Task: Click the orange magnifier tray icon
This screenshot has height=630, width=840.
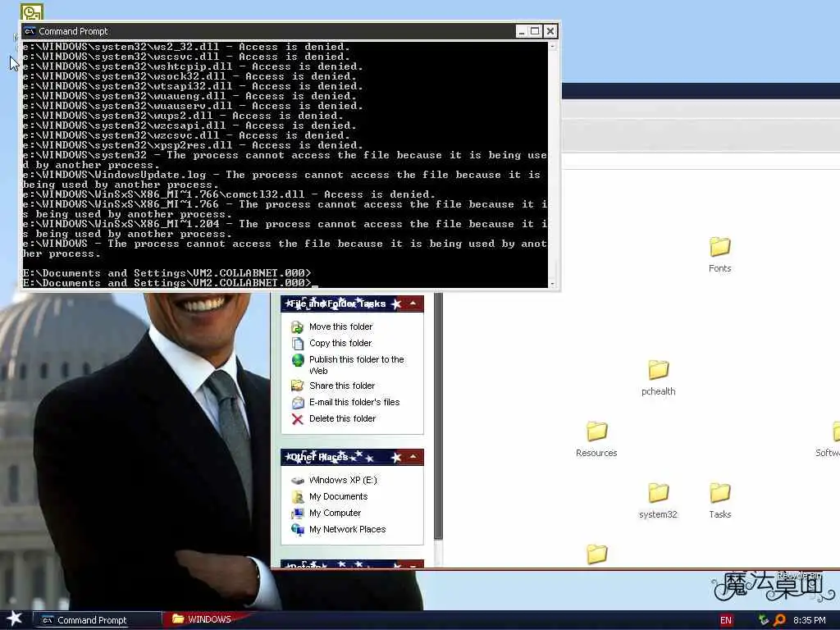Action: [779, 620]
